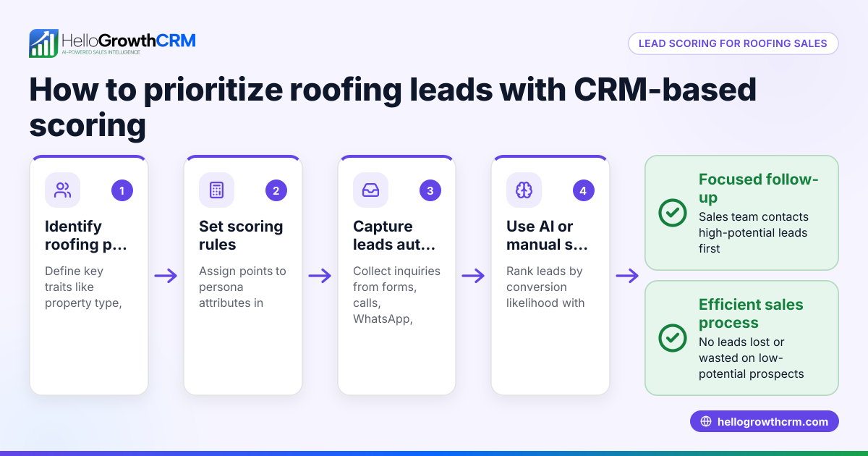Click the headline How to prioritize roofing leads
Viewport: 868px width, 456px height.
pos(393,107)
